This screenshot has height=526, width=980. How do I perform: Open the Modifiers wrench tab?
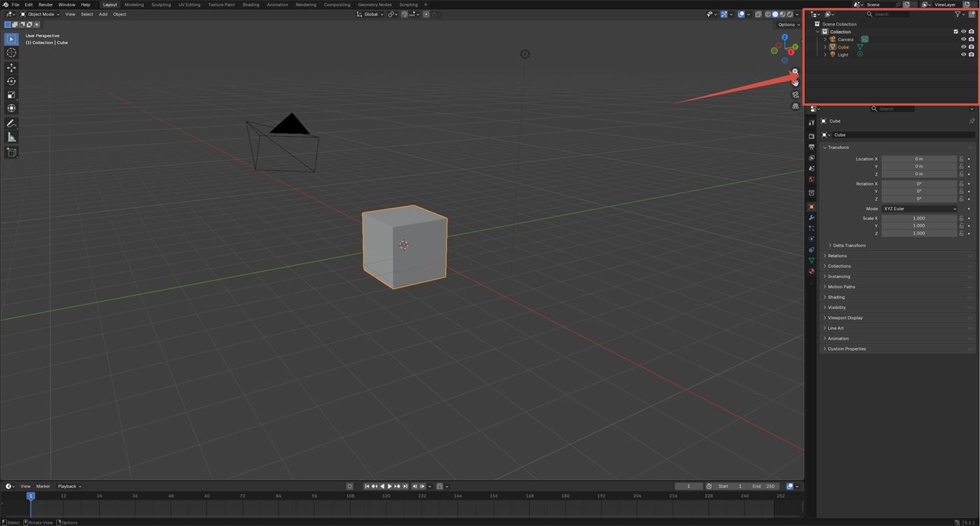pyautogui.click(x=811, y=218)
